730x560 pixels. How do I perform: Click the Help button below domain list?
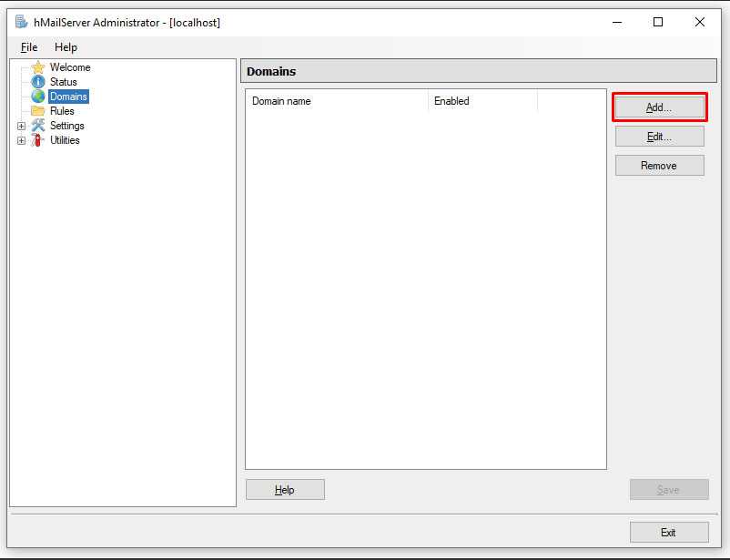pyautogui.click(x=285, y=490)
